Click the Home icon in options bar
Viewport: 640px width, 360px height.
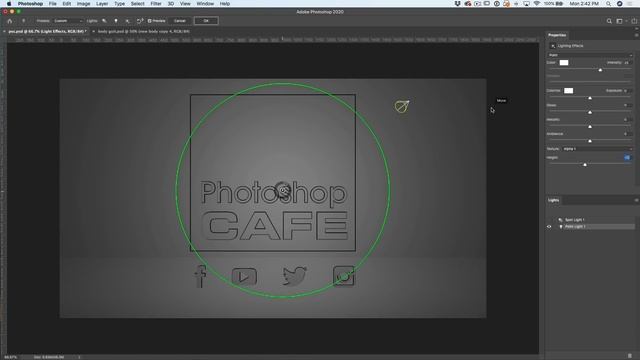[x=10, y=21]
